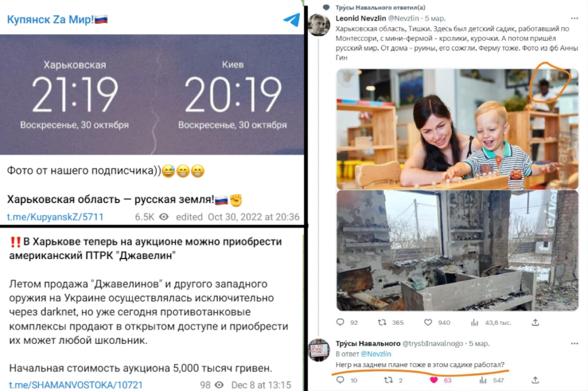The width and height of the screenshot is (588, 391).
Task: Like Nevzlin's tweet with 940 likes
Action: pyautogui.click(x=428, y=322)
